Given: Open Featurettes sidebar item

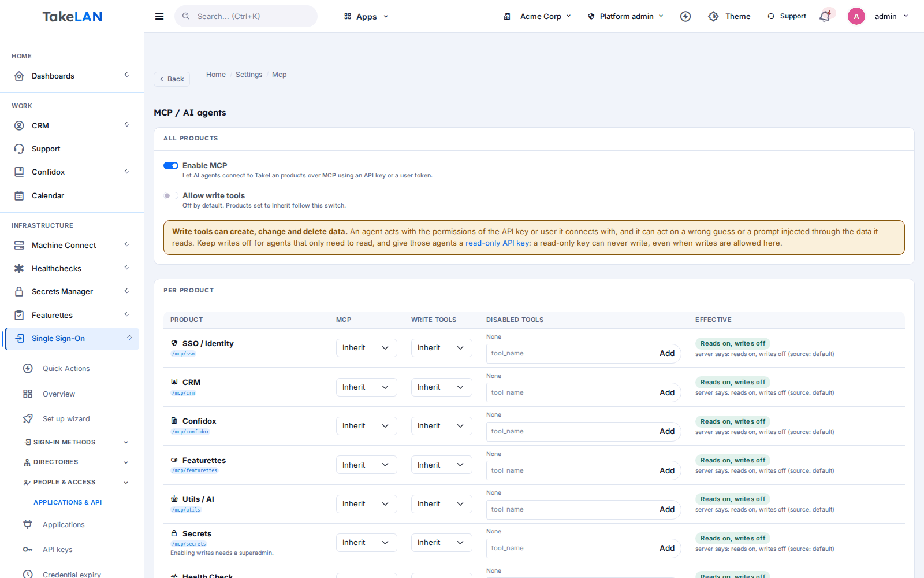Looking at the screenshot, I should coord(72,315).
